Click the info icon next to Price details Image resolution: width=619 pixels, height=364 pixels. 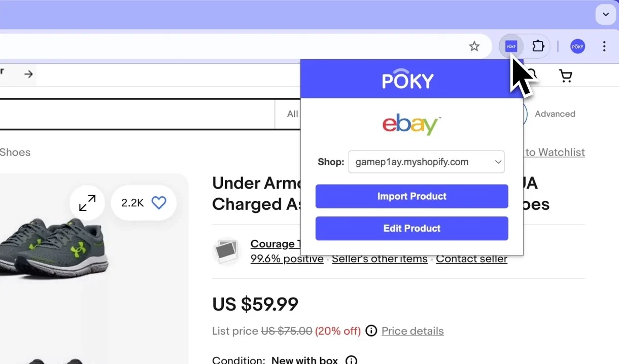pos(371,331)
